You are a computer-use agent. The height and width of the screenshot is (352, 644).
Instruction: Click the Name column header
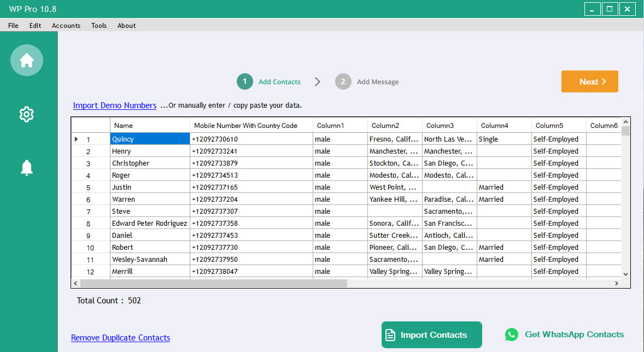[x=150, y=126]
